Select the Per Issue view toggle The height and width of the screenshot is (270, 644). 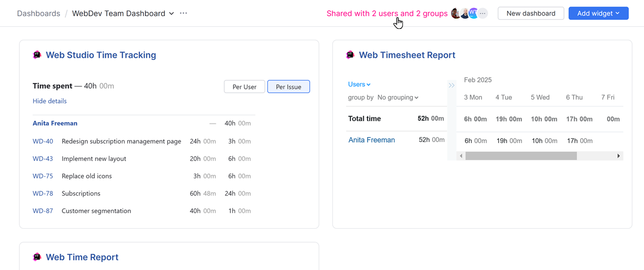pyautogui.click(x=288, y=87)
